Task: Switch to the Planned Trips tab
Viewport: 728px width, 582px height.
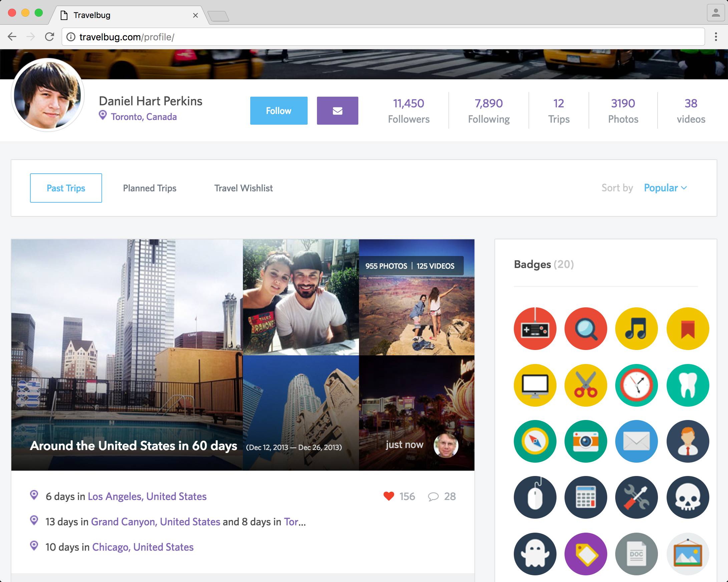Action: 149,188
